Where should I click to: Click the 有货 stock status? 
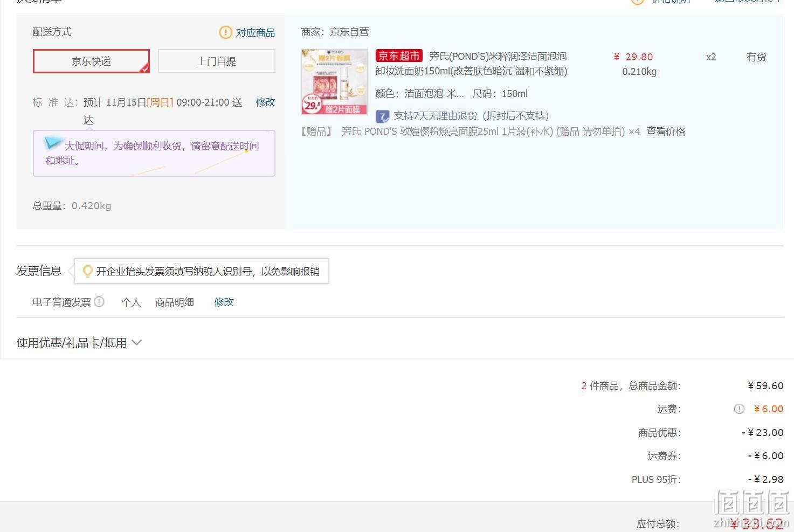(756, 57)
